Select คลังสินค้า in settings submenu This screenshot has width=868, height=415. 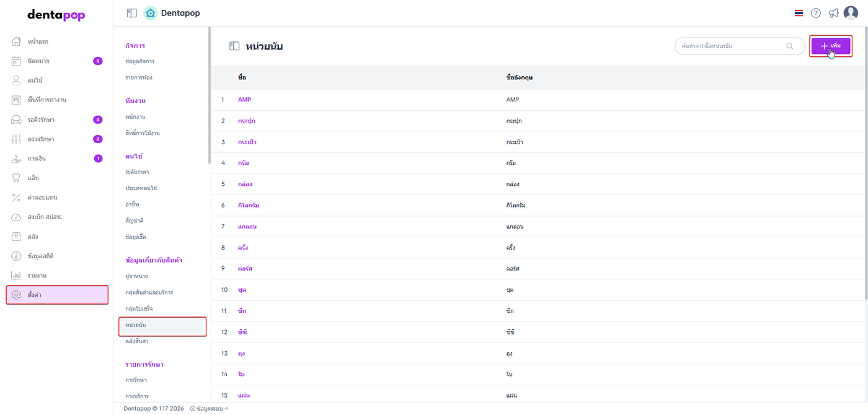(x=136, y=341)
